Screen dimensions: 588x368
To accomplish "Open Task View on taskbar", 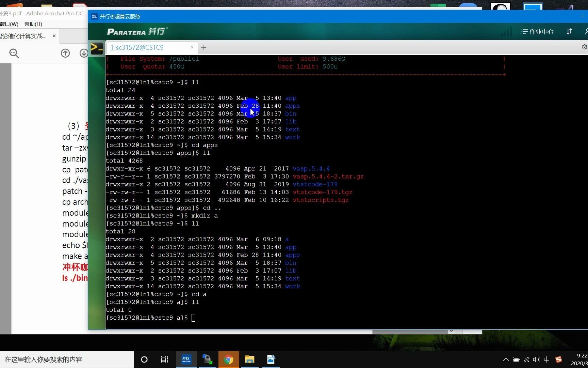I will pyautogui.click(x=165, y=359).
